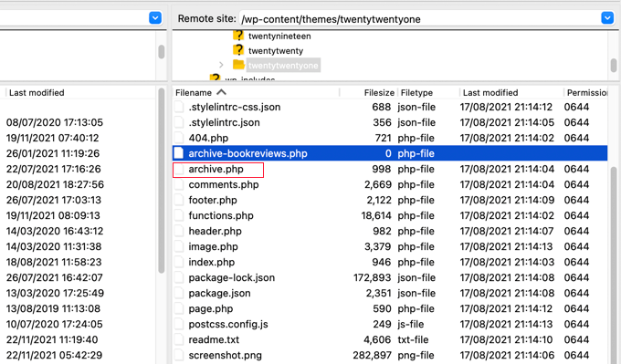Click the twentytwentyone folder icon
Image resolution: width=621 pixels, height=364 pixels.
[x=238, y=65]
